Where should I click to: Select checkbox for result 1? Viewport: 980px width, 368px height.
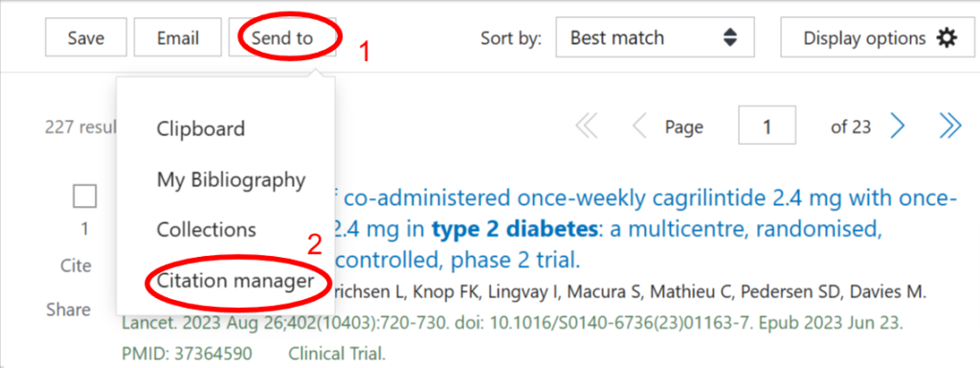point(84,196)
